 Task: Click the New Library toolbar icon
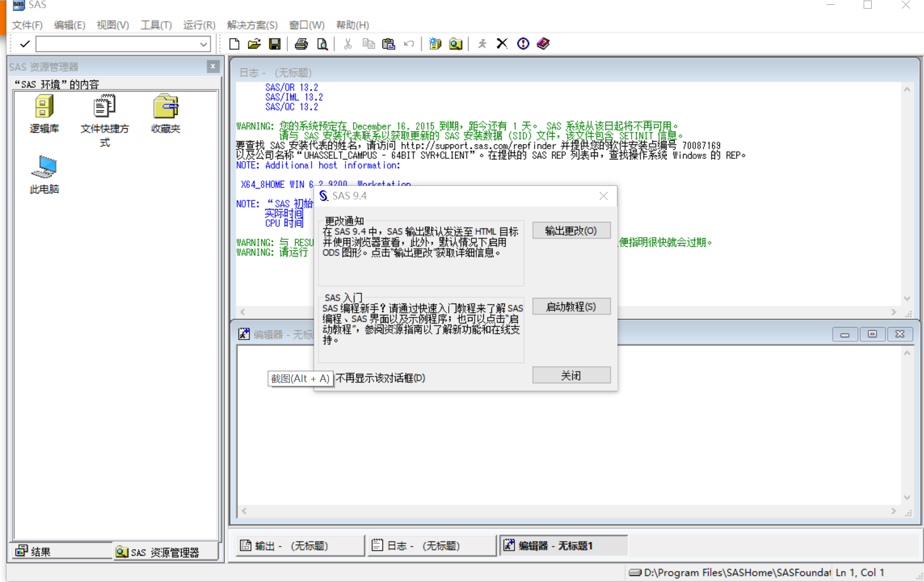pos(435,44)
